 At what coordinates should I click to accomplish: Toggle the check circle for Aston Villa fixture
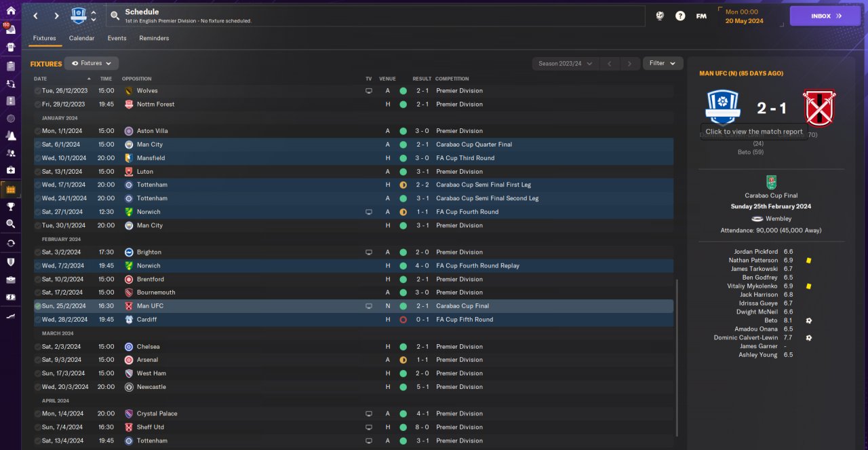click(x=38, y=131)
